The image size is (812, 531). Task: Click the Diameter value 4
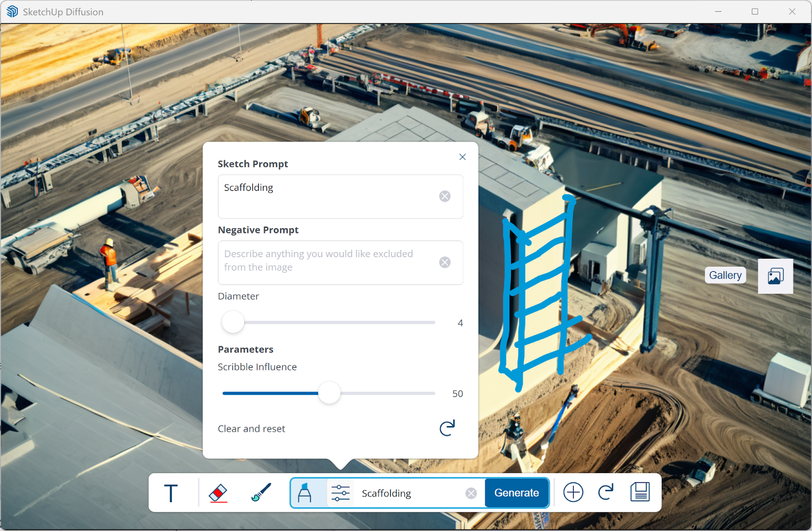point(460,323)
